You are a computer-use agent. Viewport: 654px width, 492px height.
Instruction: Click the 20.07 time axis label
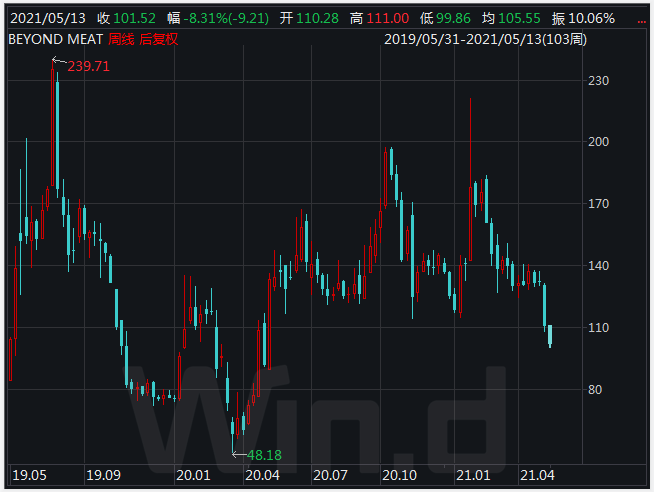coord(330,475)
